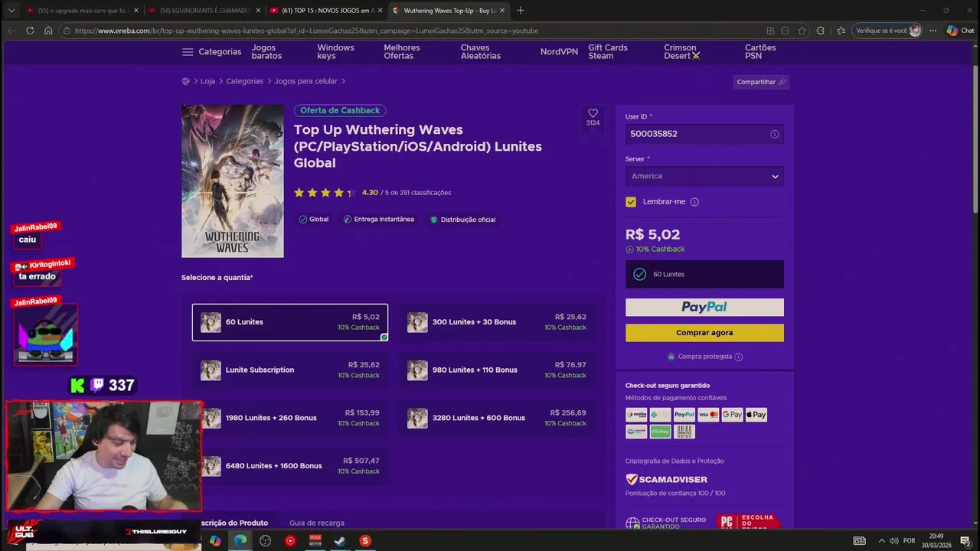This screenshot has width=980, height=551.
Task: Open notification center bell icon
Action: [x=967, y=540]
